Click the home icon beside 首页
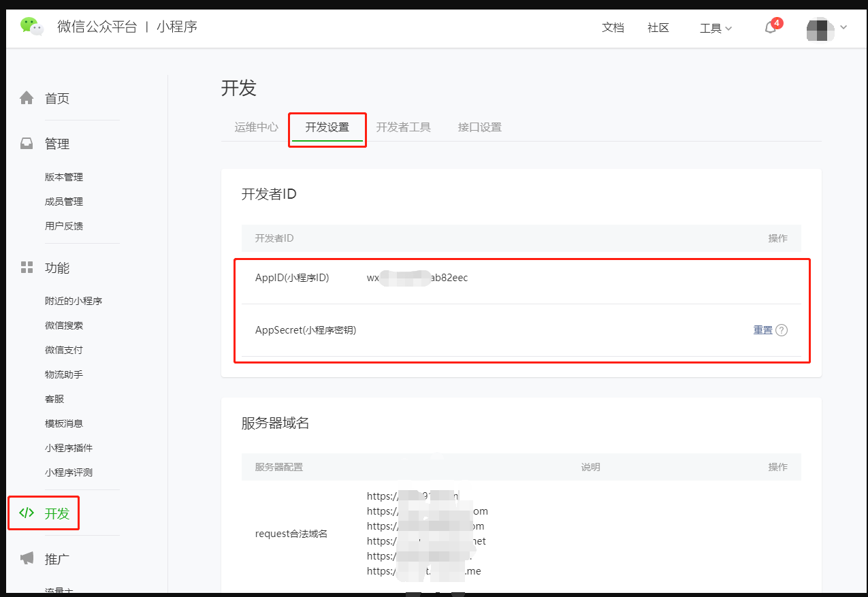 click(27, 98)
